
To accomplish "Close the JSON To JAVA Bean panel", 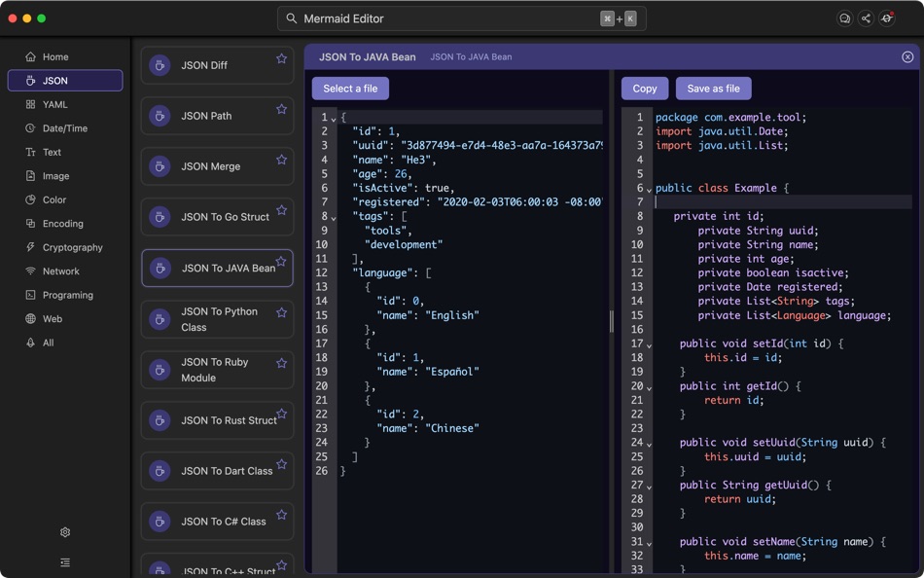I will tap(907, 56).
